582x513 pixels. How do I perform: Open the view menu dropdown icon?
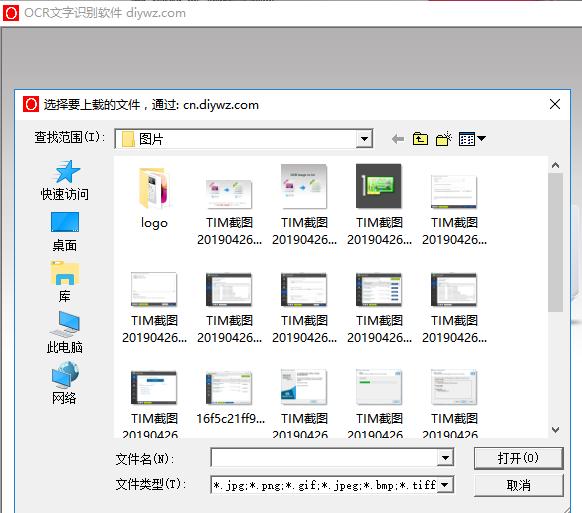[x=472, y=139]
